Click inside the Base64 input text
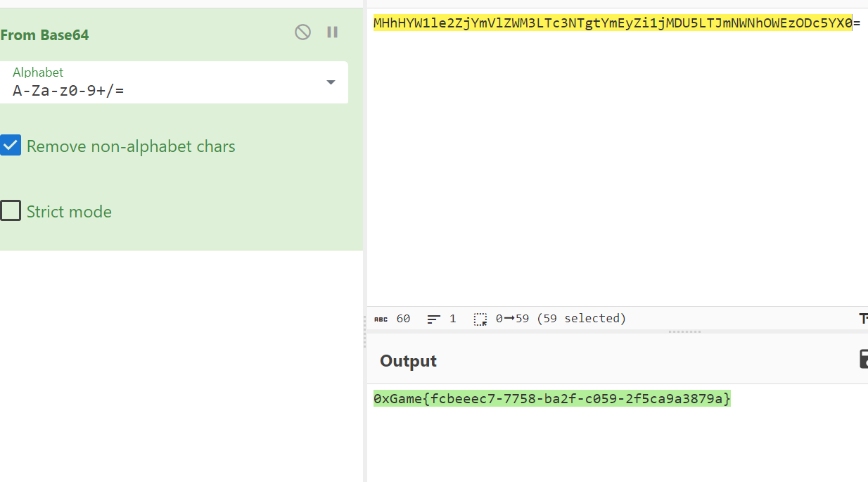 612,23
